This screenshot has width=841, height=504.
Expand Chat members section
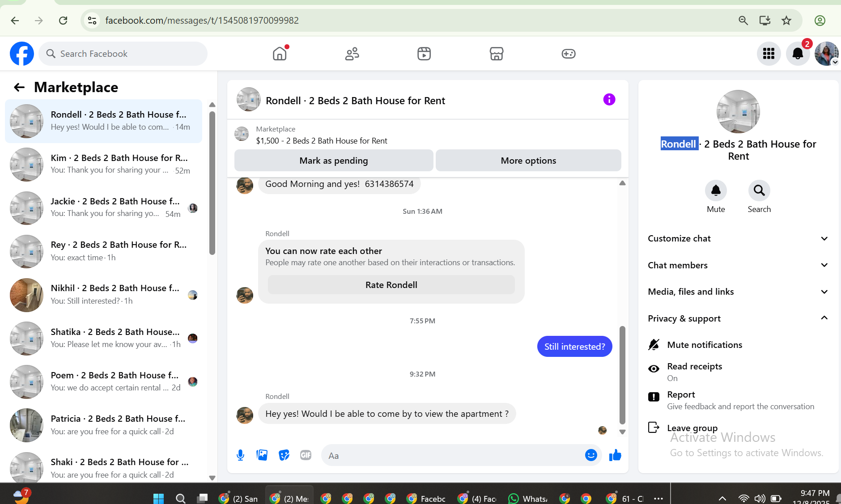738,265
